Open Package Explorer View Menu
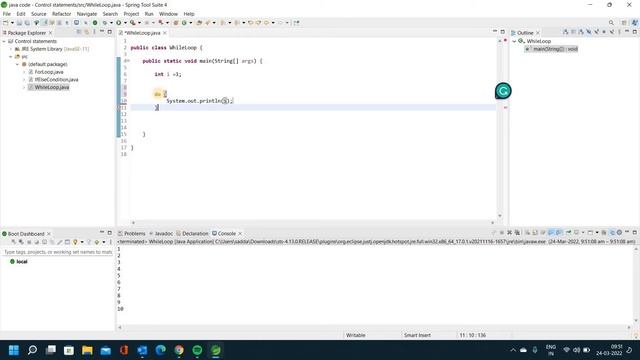 [x=94, y=32]
